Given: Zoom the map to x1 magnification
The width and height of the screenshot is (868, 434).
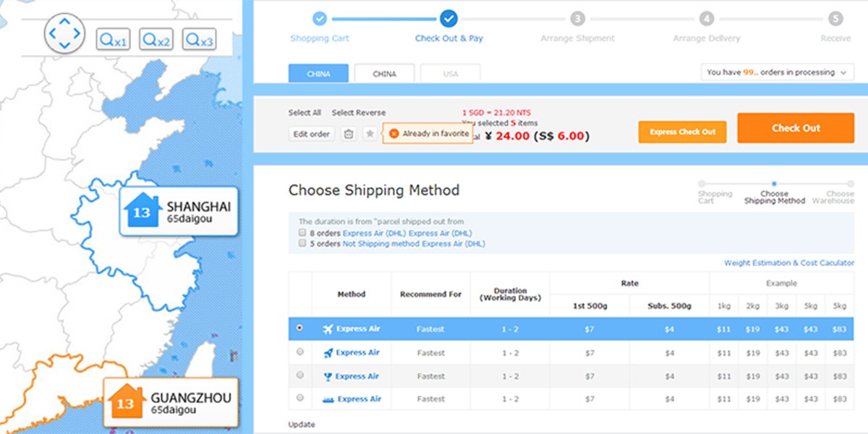Looking at the screenshot, I should coord(114,40).
